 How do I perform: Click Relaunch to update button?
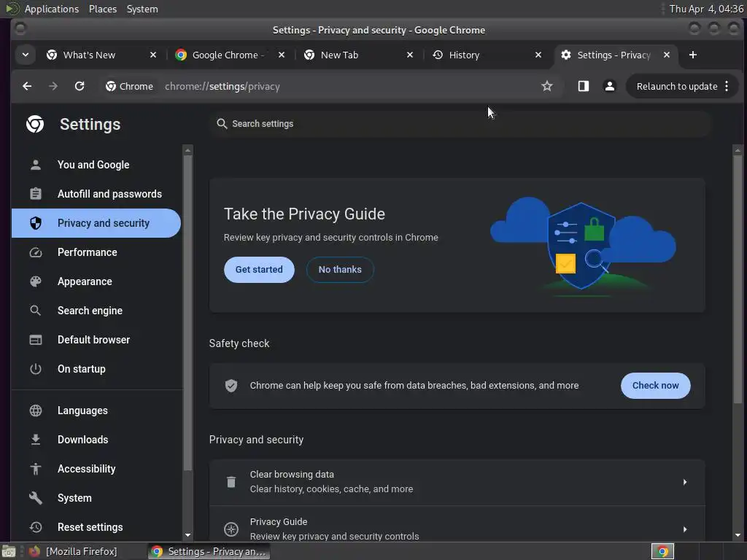tap(677, 86)
